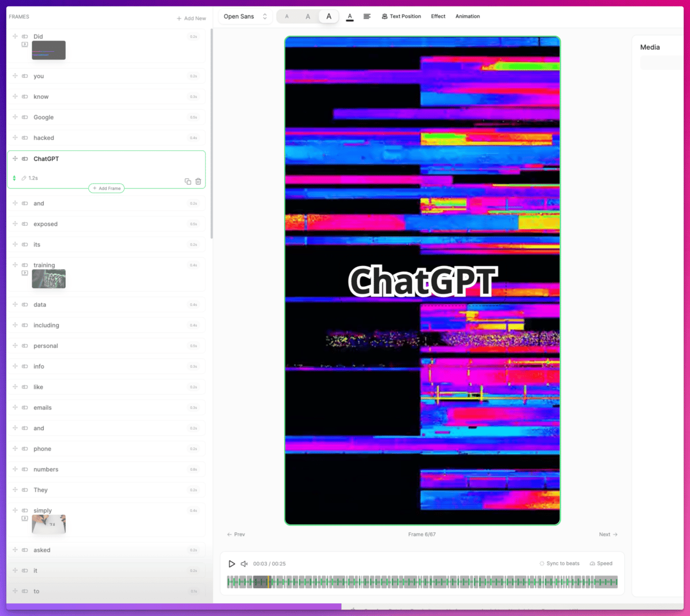
Task: Open the Text Position menu
Action: click(401, 17)
